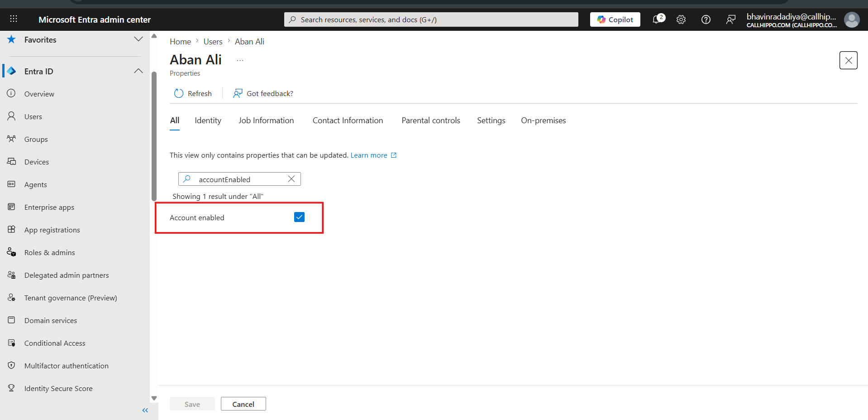868x420 pixels.
Task: Click the Devices icon in sidebar
Action: 11,161
